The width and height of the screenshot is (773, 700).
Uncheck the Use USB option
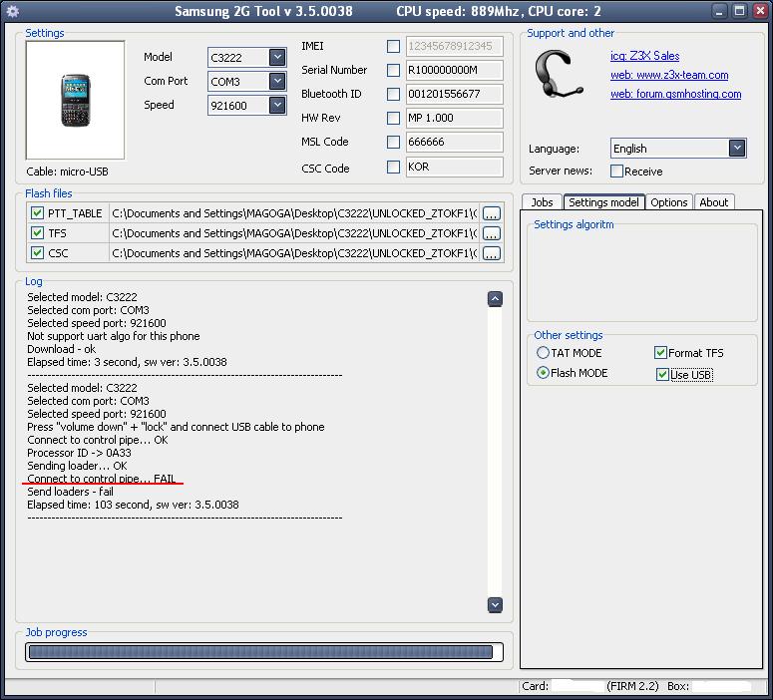[662, 375]
